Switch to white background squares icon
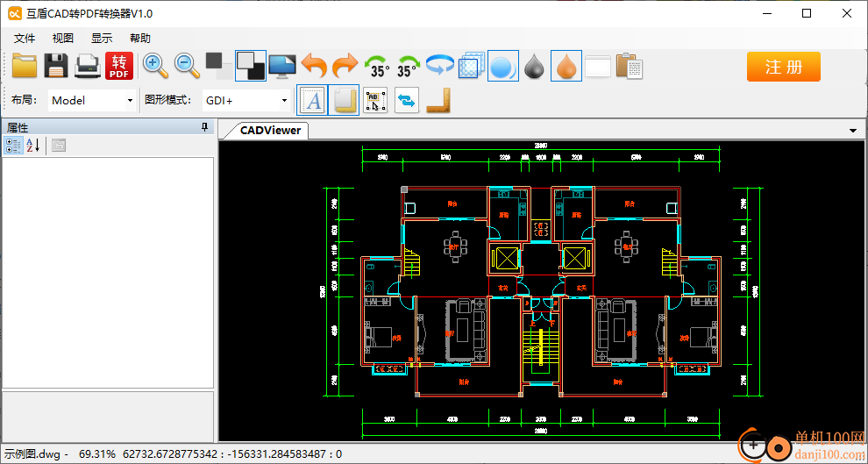The width and height of the screenshot is (868, 464). 218,66
